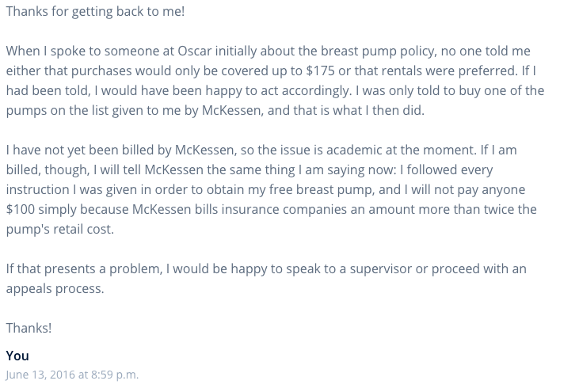This screenshot has height=392, width=579.
Task: Click the "Thanks for getting back to me!" line
Action: pyautogui.click(x=95, y=11)
